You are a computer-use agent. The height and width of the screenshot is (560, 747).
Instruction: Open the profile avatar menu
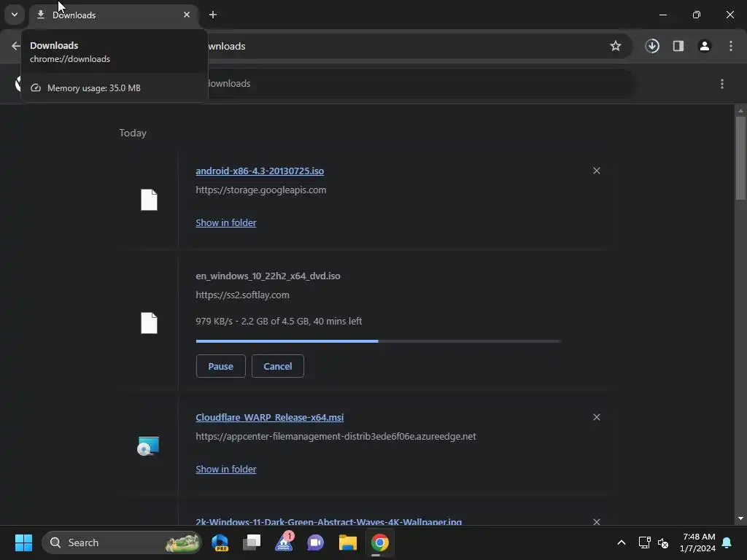[x=705, y=46]
